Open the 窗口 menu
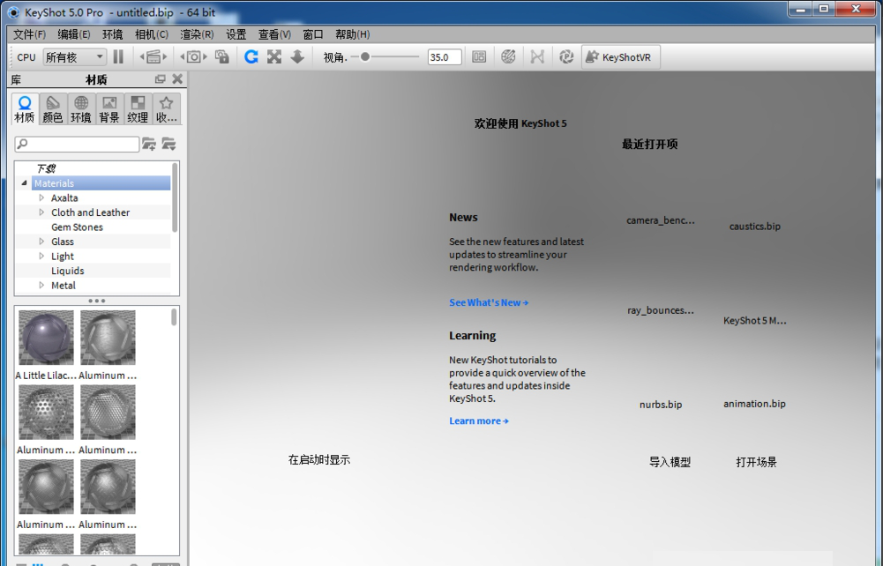The height and width of the screenshot is (588, 883). (313, 34)
